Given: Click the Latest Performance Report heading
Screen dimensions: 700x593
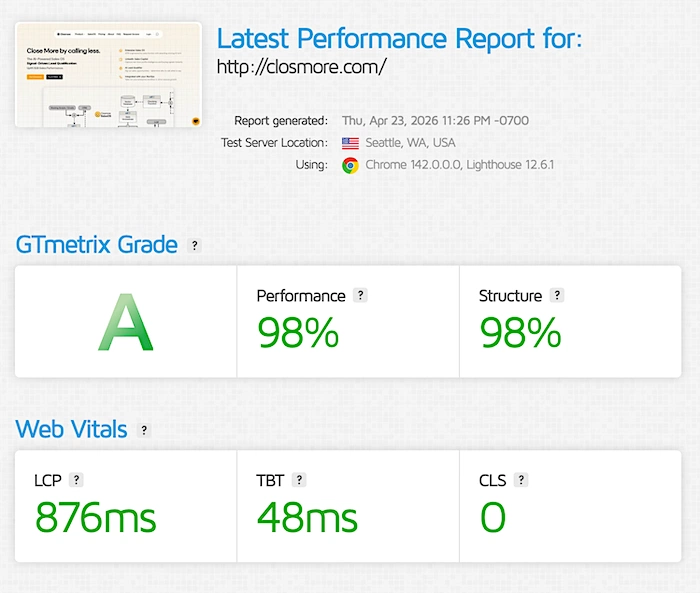Looking at the screenshot, I should 399,39.
